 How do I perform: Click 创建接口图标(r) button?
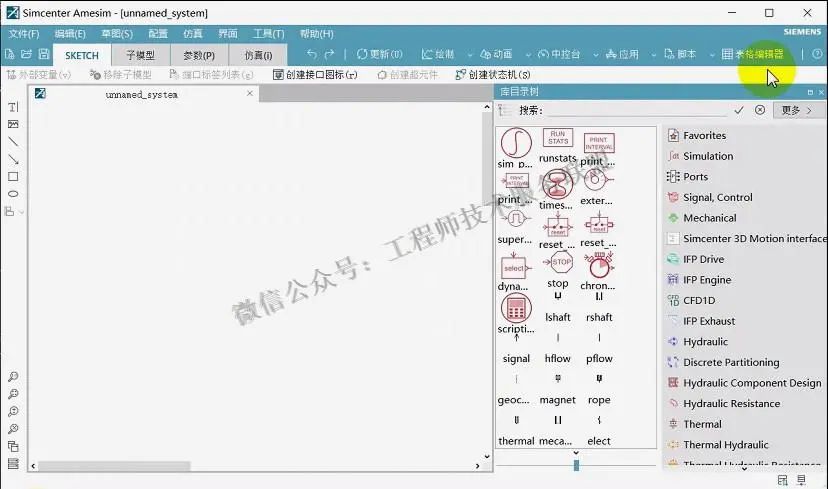[x=315, y=74]
